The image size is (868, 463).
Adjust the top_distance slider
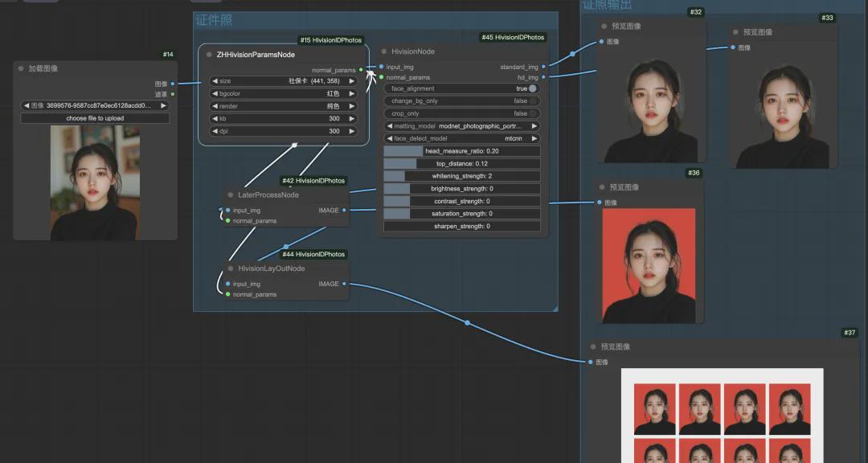(x=461, y=163)
